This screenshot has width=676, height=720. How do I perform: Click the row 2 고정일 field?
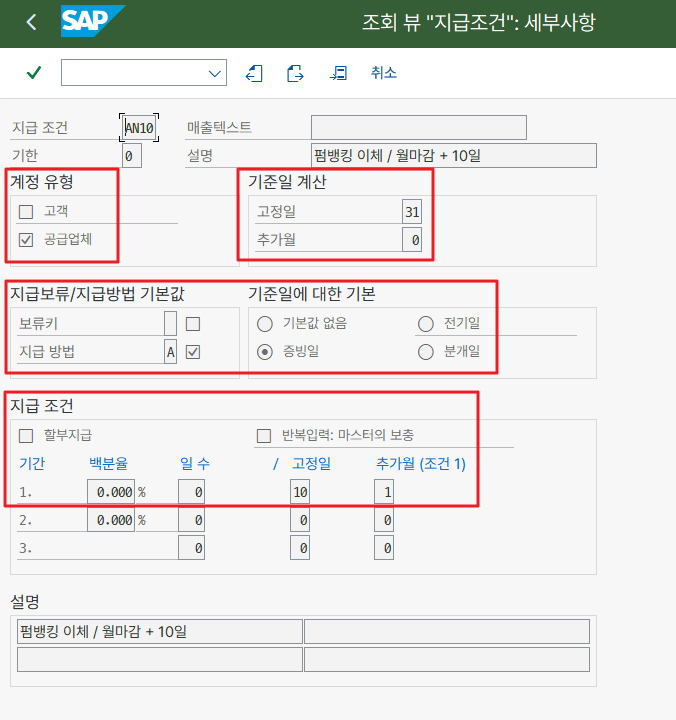300,520
